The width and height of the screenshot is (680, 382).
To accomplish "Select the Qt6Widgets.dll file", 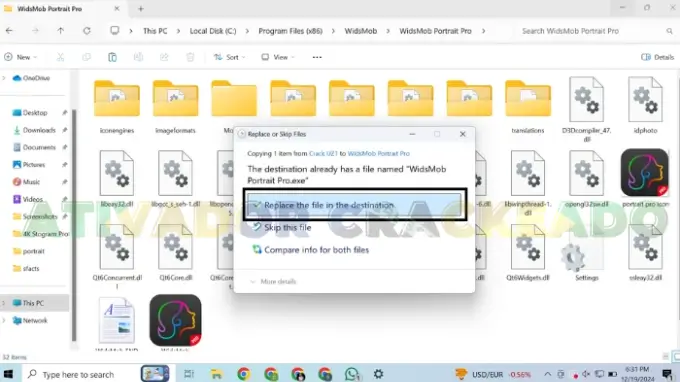I will (x=528, y=252).
